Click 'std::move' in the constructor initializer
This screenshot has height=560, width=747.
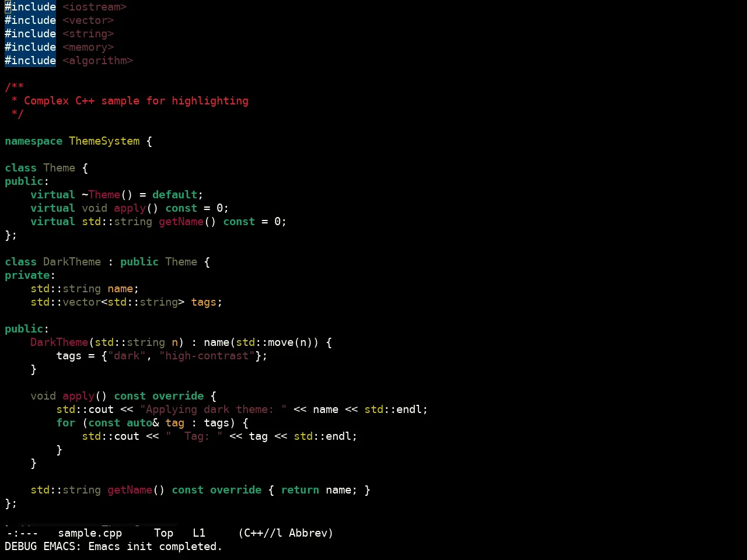click(265, 342)
